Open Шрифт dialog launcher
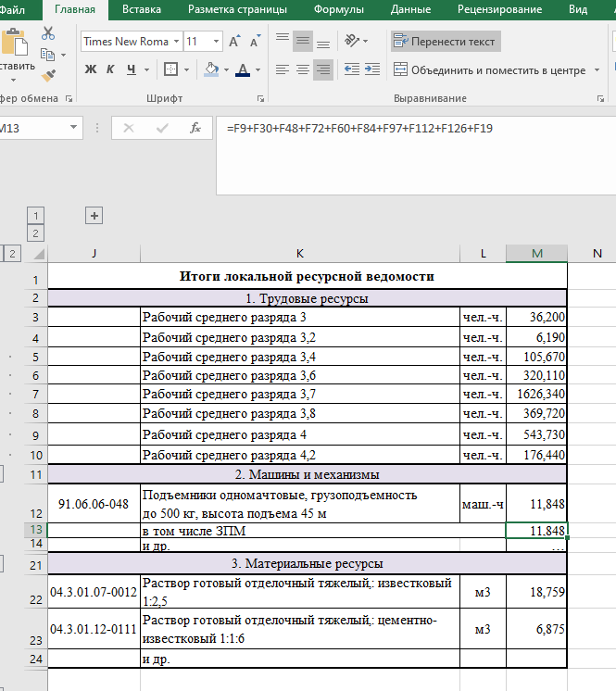Image resolution: width=616 pixels, height=691 pixels. 260,99
